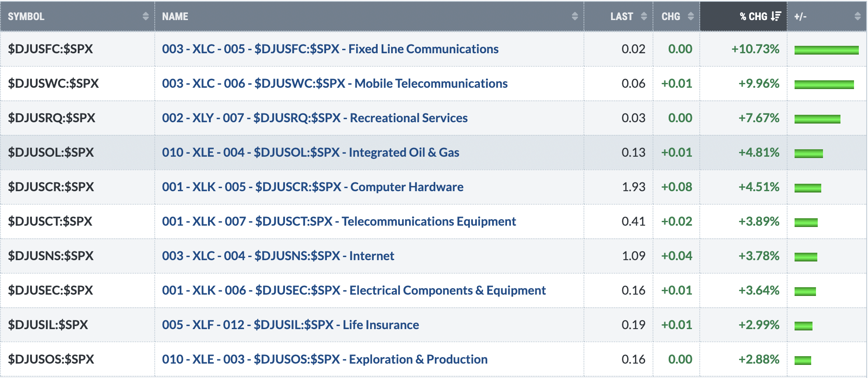Open the Mobile Telecommunications link
The width and height of the screenshot is (868, 378).
(335, 83)
